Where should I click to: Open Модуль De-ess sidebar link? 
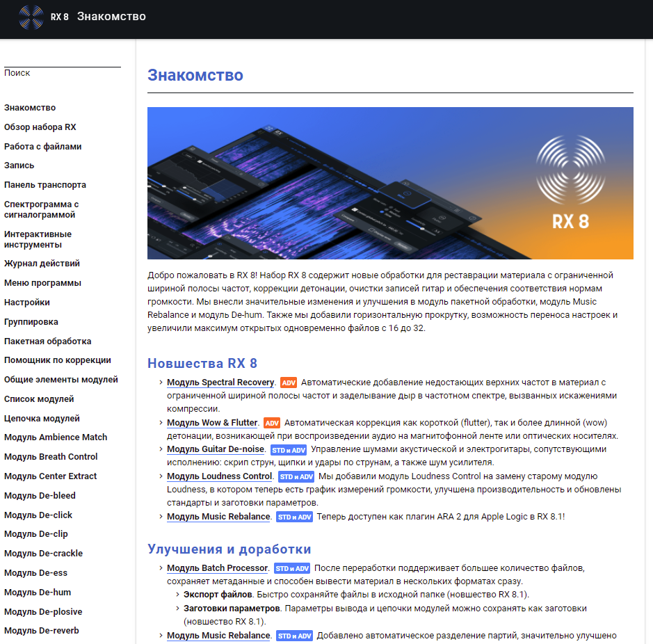[36, 573]
